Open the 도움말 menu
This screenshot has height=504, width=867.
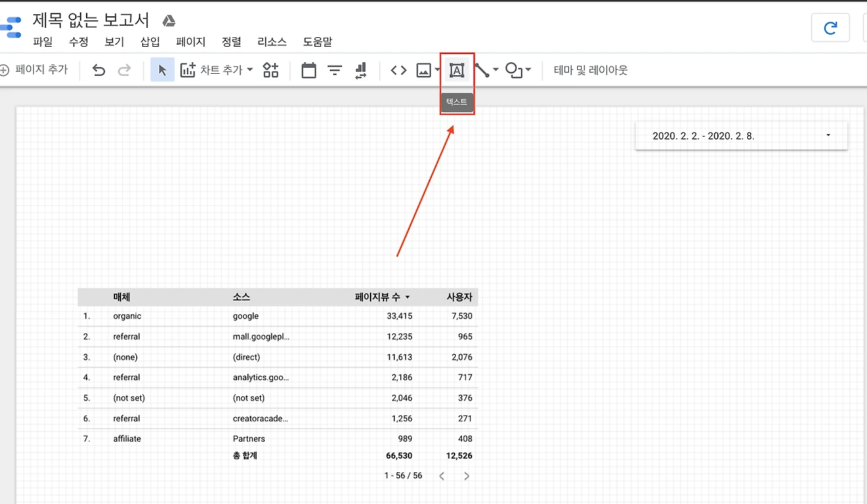318,42
